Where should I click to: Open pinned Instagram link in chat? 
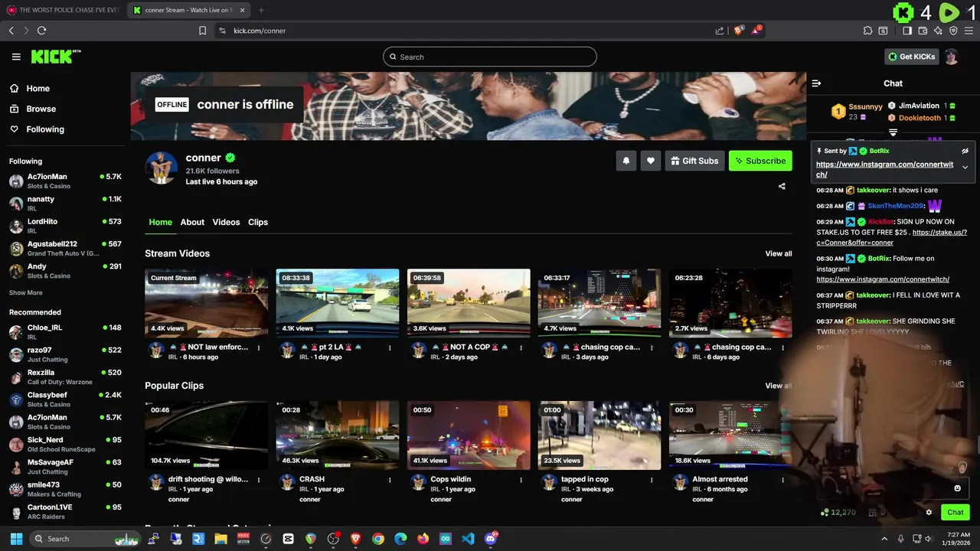pos(884,169)
